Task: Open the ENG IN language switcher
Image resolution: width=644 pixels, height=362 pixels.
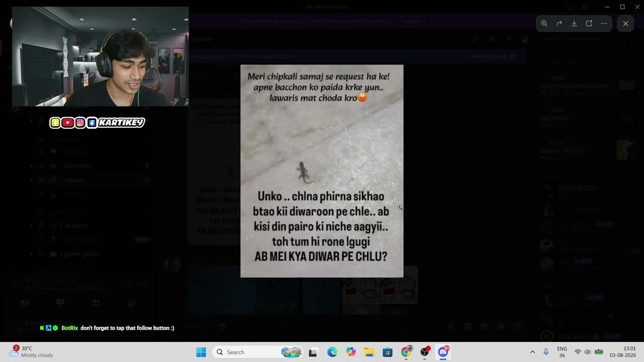Action: (x=562, y=352)
